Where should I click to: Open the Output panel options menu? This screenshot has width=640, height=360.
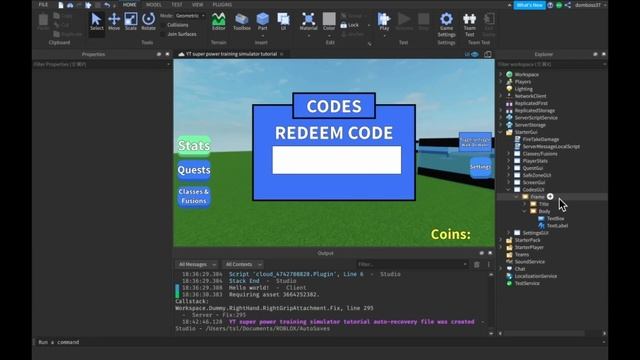click(489, 264)
